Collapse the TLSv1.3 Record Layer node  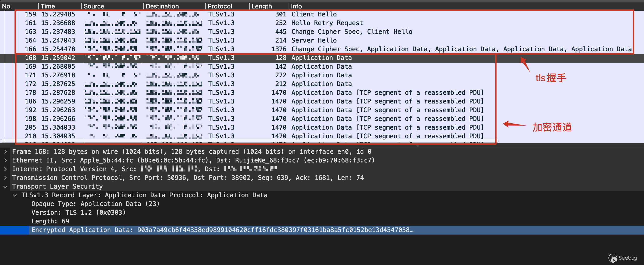(x=15, y=195)
